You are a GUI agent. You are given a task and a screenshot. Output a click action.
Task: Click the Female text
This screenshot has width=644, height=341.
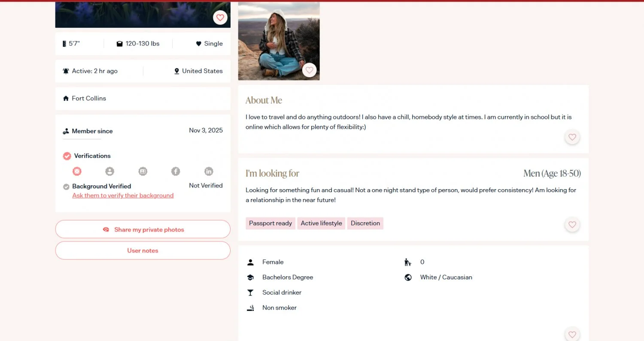tap(273, 262)
